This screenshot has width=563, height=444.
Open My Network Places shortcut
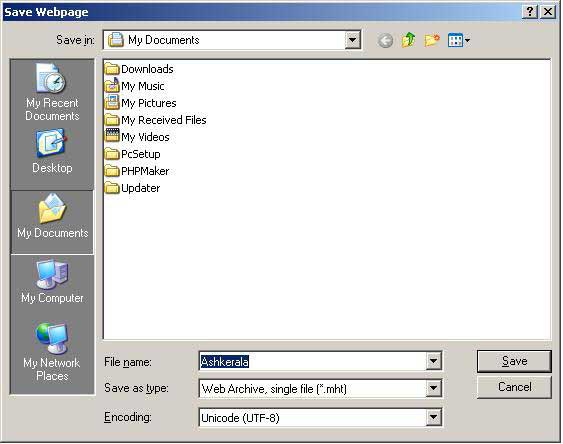tap(51, 352)
